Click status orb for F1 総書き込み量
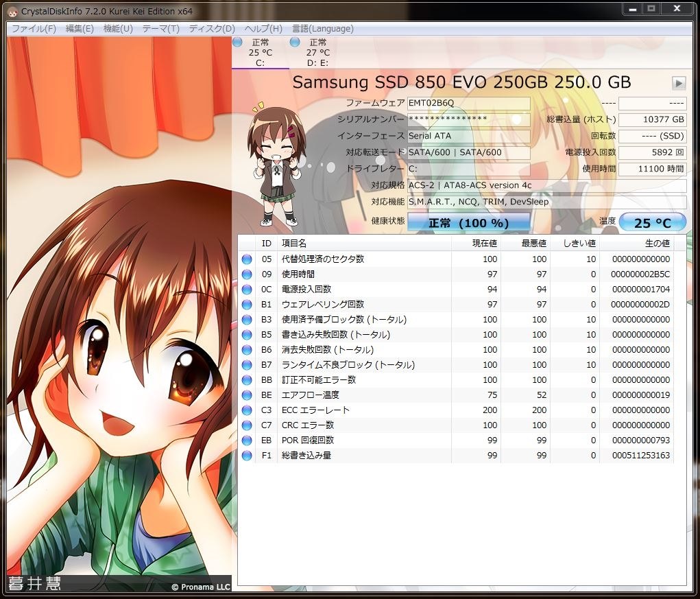The height and width of the screenshot is (599, 700). pyautogui.click(x=247, y=456)
